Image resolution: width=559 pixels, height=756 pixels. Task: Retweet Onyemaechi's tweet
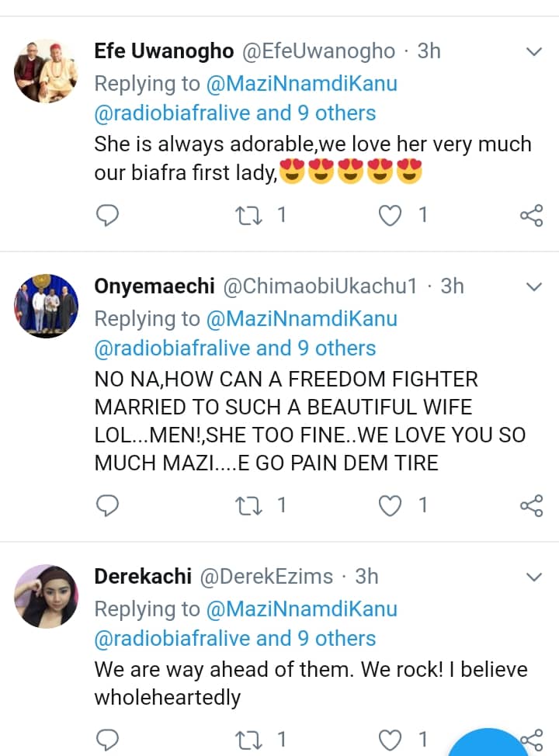coord(249,506)
